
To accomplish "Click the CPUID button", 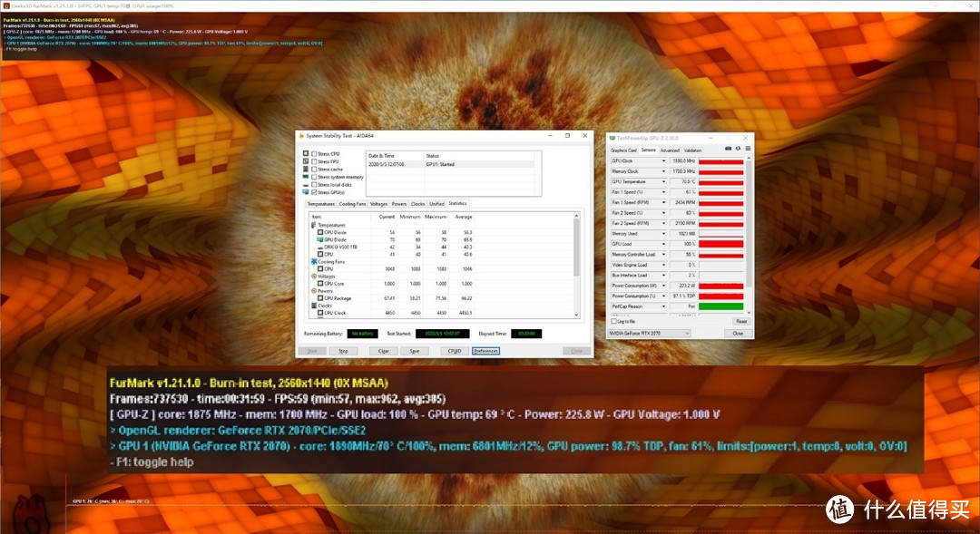I will [455, 351].
